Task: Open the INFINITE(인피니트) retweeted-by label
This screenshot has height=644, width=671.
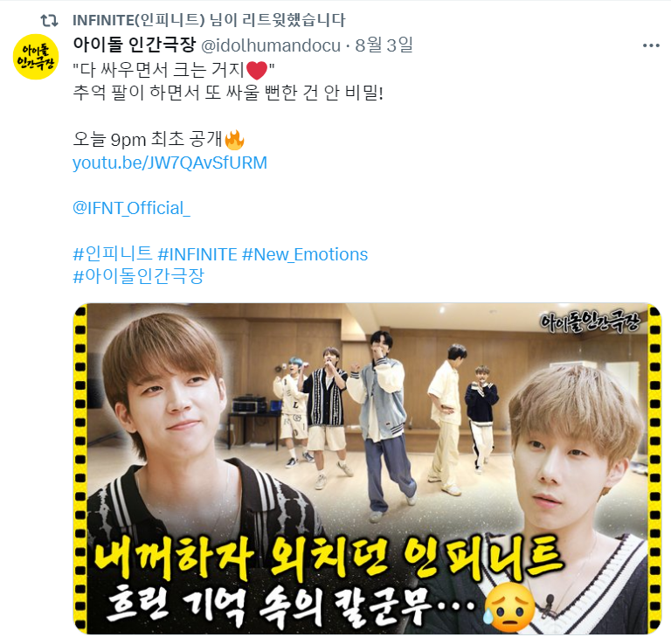Action: tap(209, 20)
